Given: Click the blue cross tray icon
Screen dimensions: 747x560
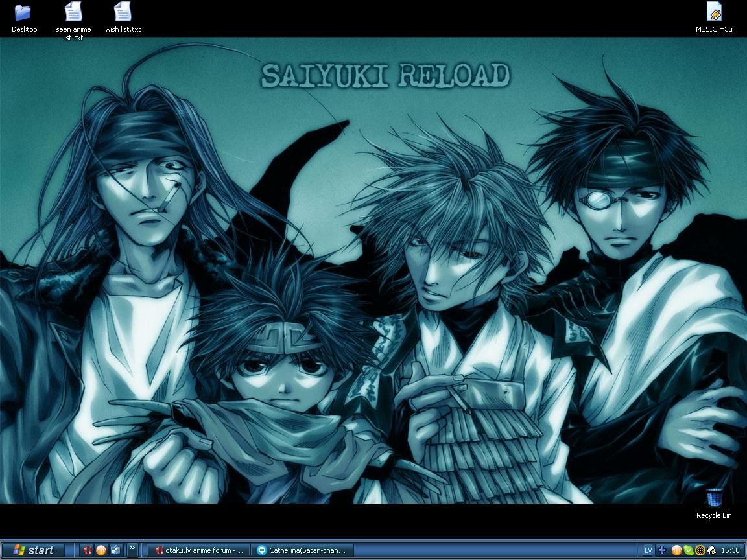Looking at the screenshot, I should click(661, 550).
